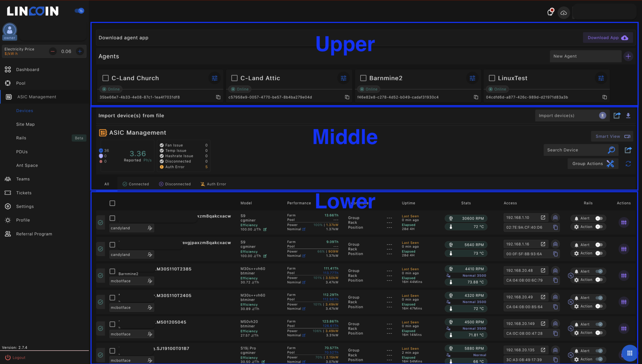The width and height of the screenshot is (642, 364).
Task: Select the header checkbox to select all devices
Action: pos(112,203)
